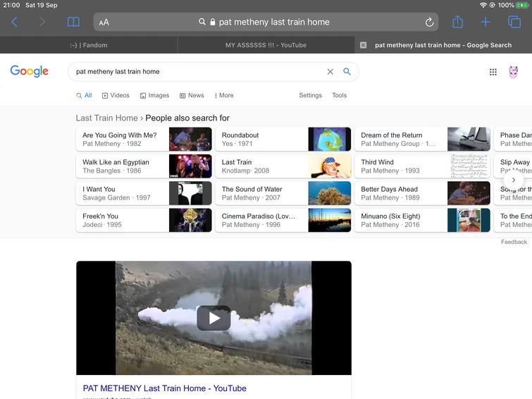
Task: Select Roundabout by Yes song card
Action: tap(283, 140)
